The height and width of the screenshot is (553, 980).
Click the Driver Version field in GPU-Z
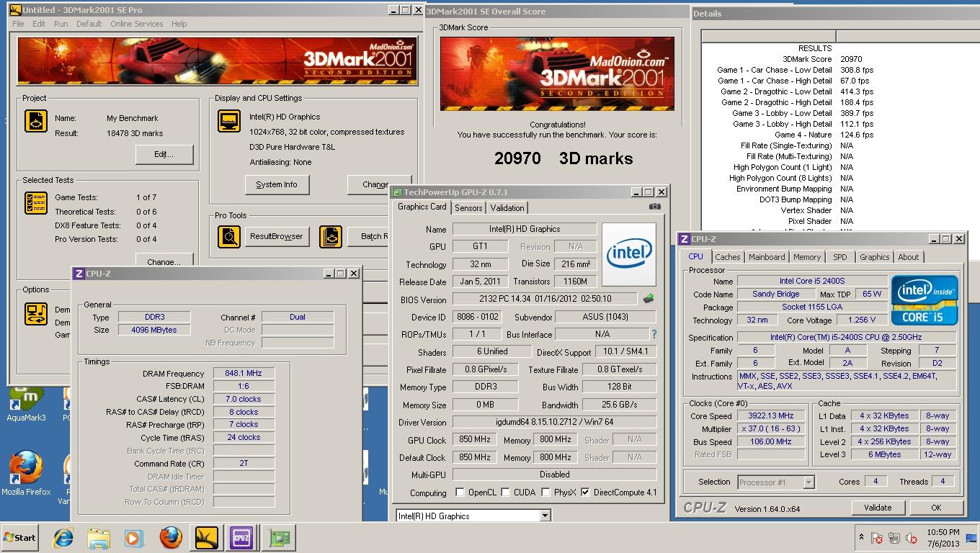(554, 423)
